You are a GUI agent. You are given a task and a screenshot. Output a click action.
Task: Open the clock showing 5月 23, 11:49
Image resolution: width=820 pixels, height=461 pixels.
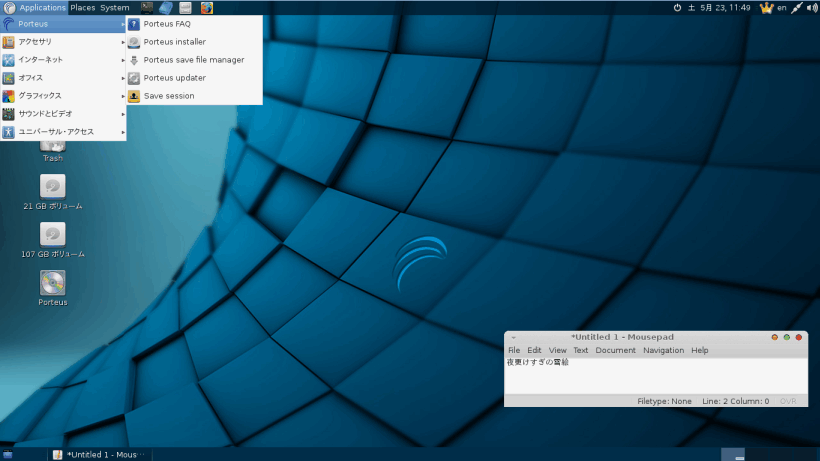tap(719, 7)
